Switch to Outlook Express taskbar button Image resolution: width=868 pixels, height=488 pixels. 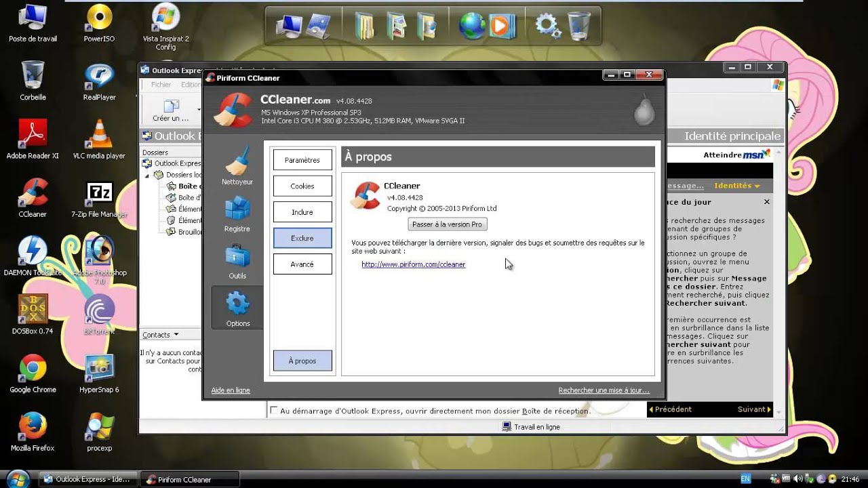89,479
